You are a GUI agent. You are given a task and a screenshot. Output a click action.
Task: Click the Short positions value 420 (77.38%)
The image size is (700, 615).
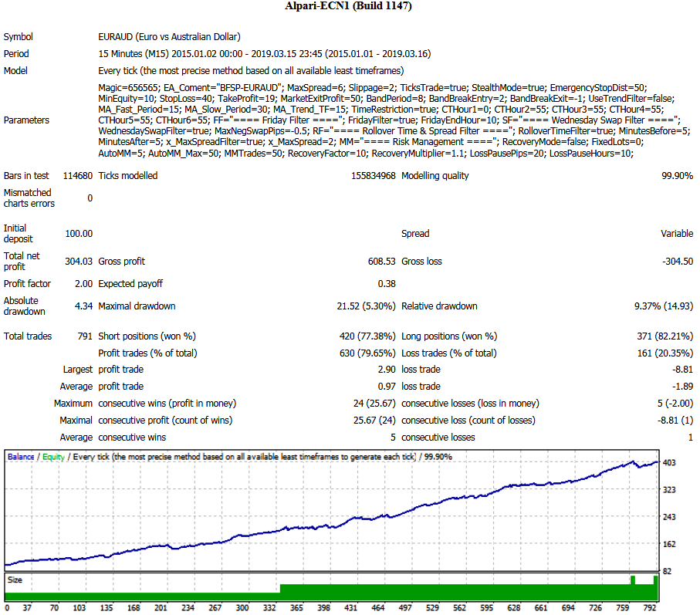pos(367,336)
